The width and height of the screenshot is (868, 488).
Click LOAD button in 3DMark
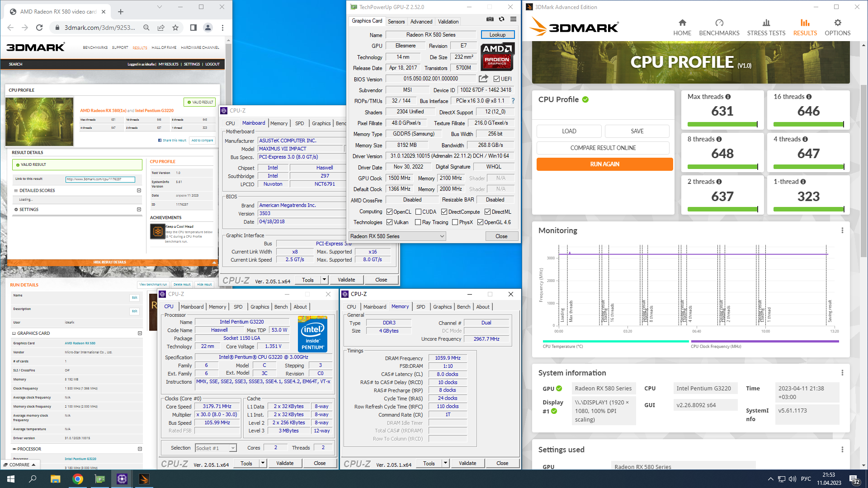569,131
